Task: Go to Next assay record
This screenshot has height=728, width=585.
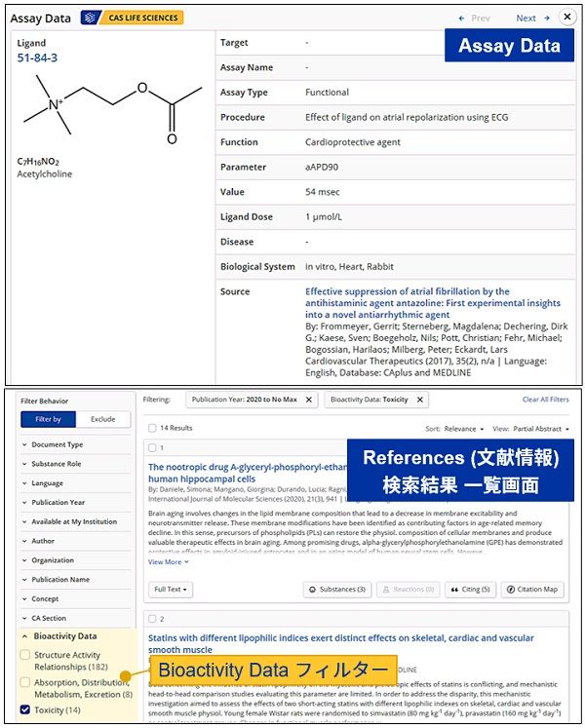Action: pyautogui.click(x=532, y=19)
